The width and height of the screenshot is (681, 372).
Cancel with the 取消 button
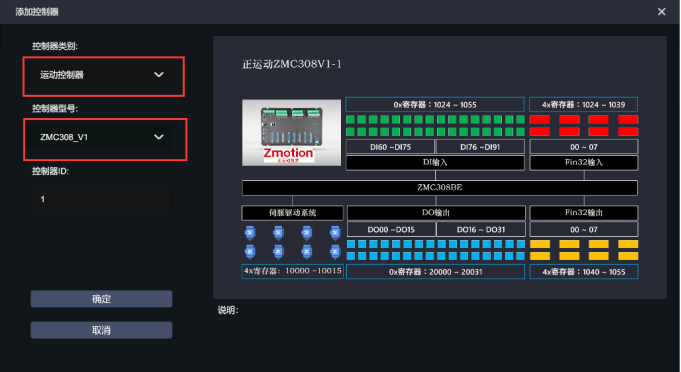(101, 330)
